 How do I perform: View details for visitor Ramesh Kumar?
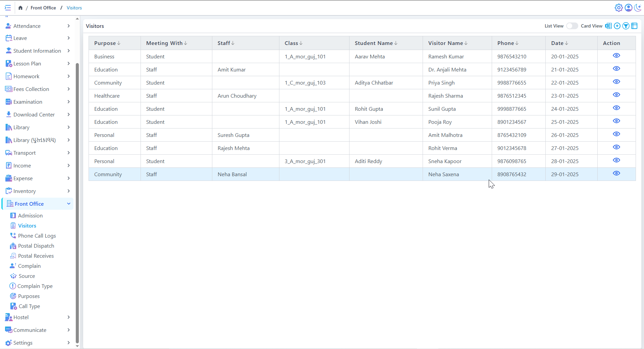[x=616, y=56]
